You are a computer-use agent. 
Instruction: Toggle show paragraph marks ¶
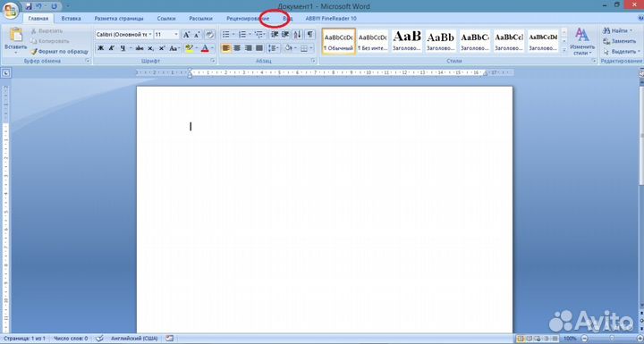coord(310,35)
